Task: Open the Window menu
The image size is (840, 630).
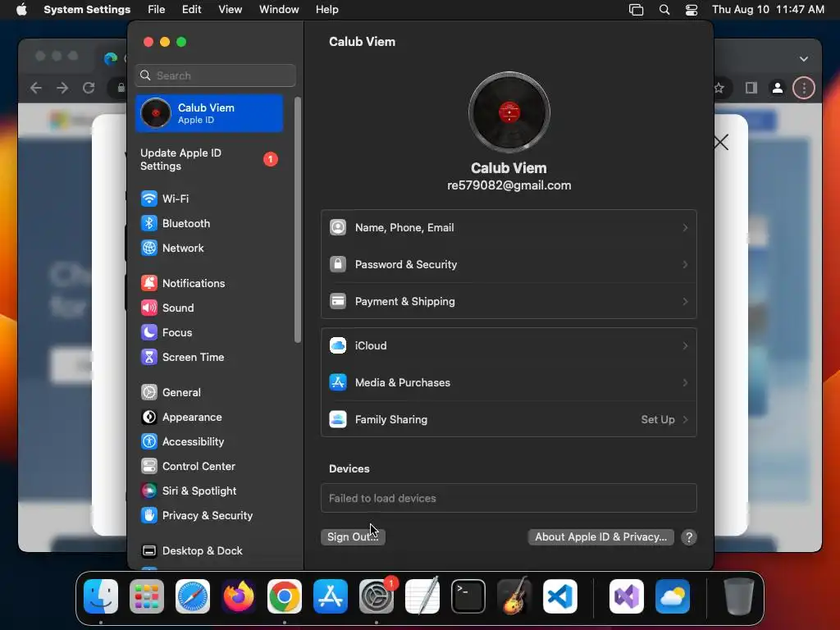Action: point(279,10)
